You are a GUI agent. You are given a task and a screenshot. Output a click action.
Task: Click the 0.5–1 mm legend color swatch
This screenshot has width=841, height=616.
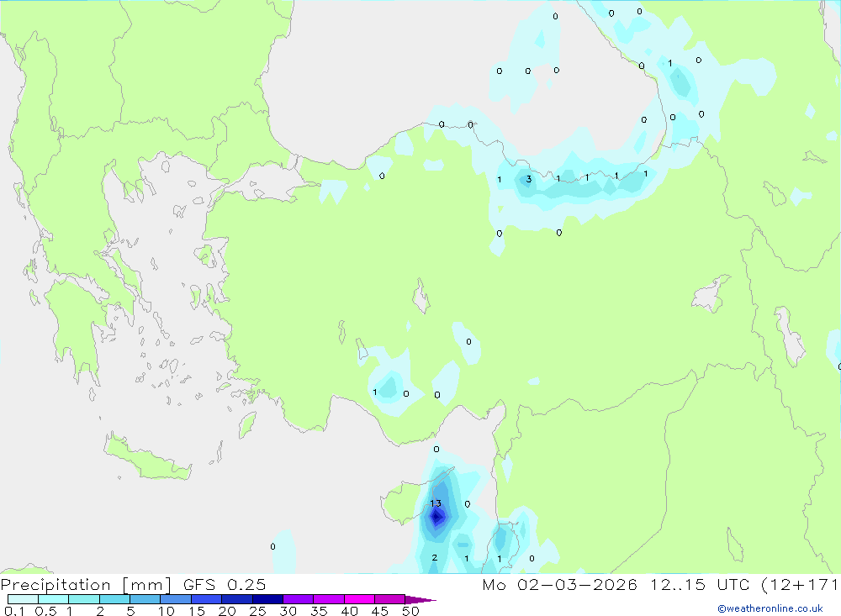click(54, 599)
